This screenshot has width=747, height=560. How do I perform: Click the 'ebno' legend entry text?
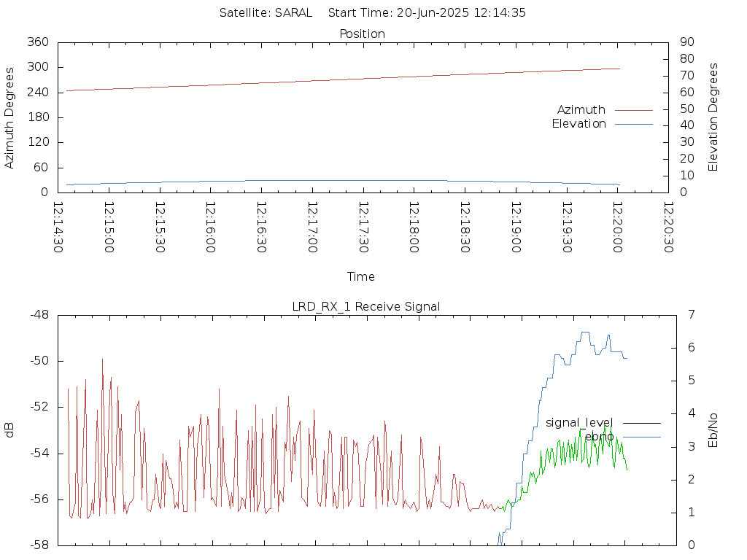tap(600, 437)
